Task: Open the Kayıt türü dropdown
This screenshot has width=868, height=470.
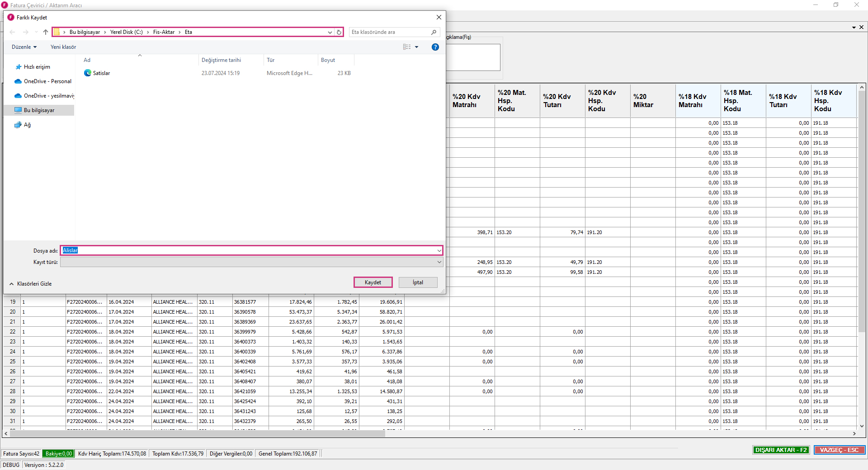Action: (x=251, y=262)
